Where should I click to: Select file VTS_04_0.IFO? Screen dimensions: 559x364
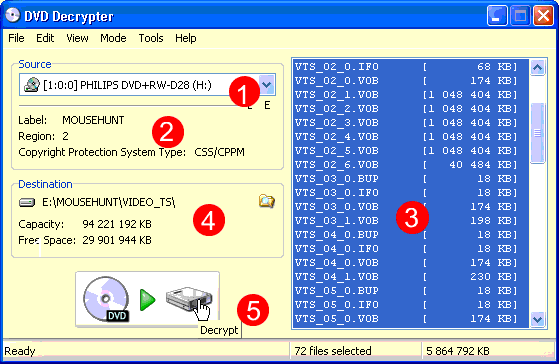point(410,248)
